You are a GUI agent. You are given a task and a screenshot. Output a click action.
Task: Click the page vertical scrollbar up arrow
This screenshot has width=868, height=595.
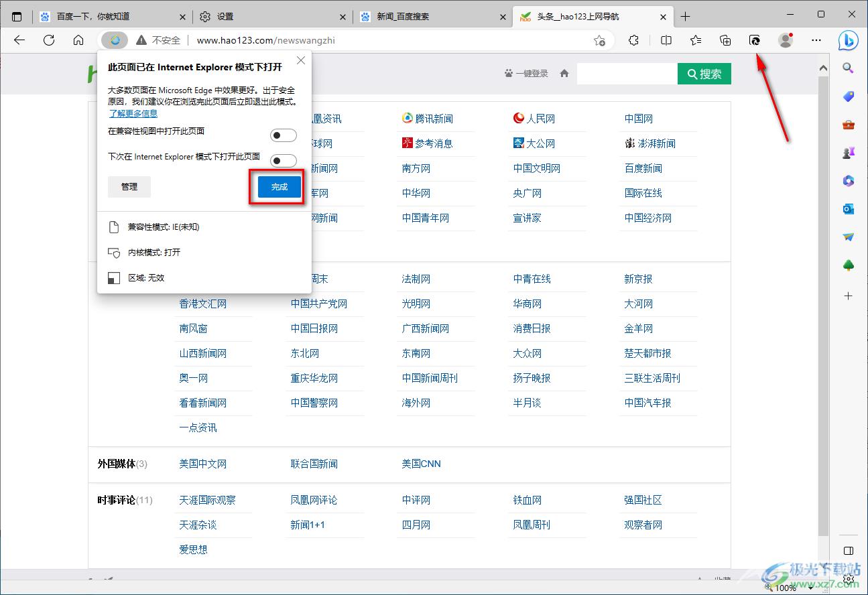pyautogui.click(x=824, y=68)
